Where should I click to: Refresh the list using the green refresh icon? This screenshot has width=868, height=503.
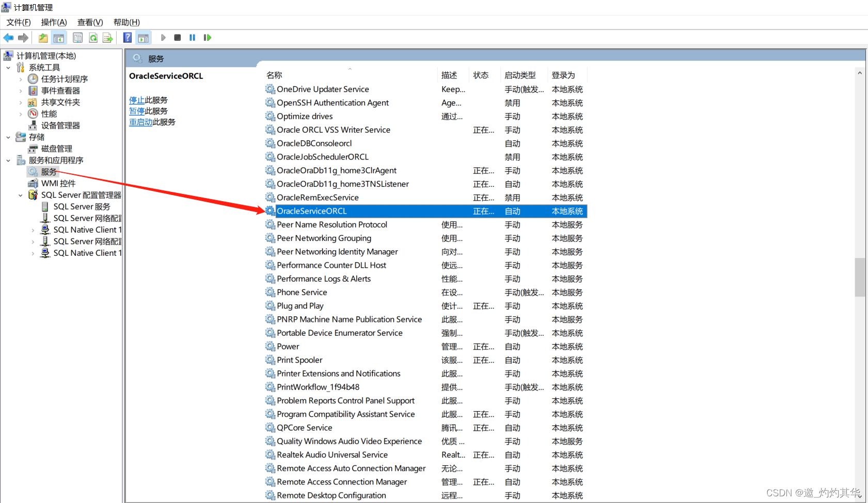pos(93,38)
